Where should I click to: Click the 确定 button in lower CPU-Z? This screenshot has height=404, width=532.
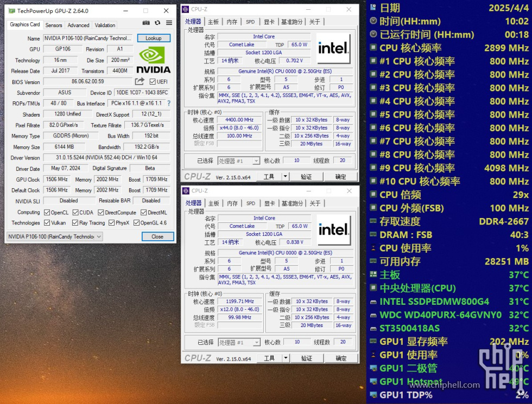pos(341,358)
